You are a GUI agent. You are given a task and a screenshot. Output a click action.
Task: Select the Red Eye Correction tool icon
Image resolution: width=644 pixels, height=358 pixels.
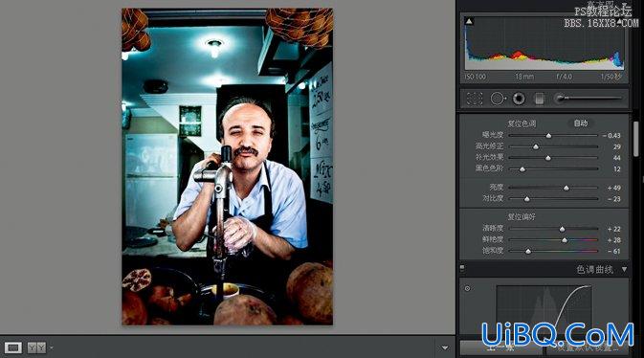(x=519, y=99)
